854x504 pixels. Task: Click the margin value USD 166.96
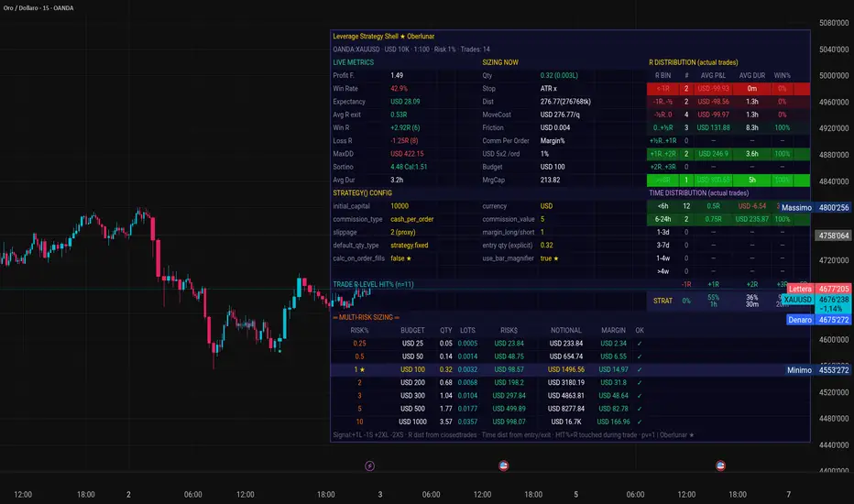coord(613,422)
